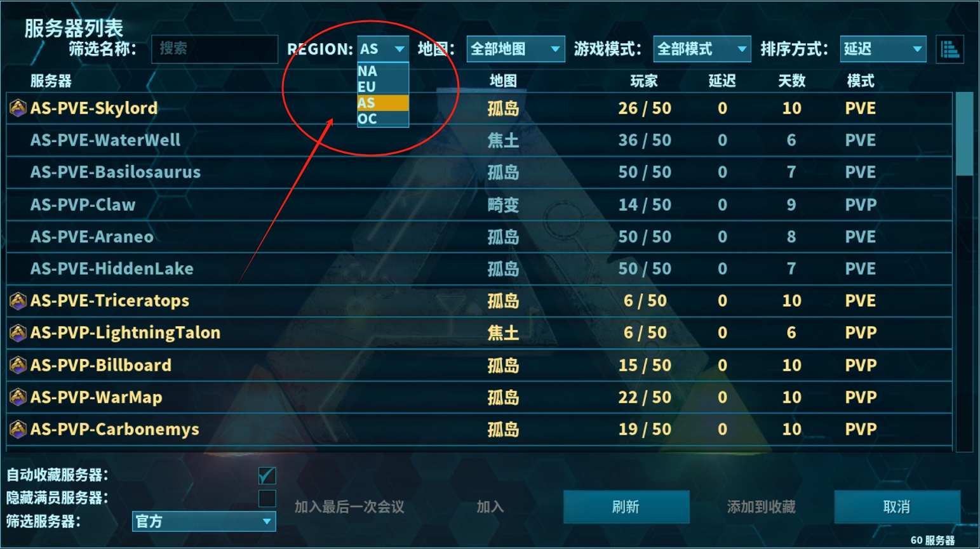980x549 pixels.
Task: Click the 刷新 button
Action: (626, 506)
